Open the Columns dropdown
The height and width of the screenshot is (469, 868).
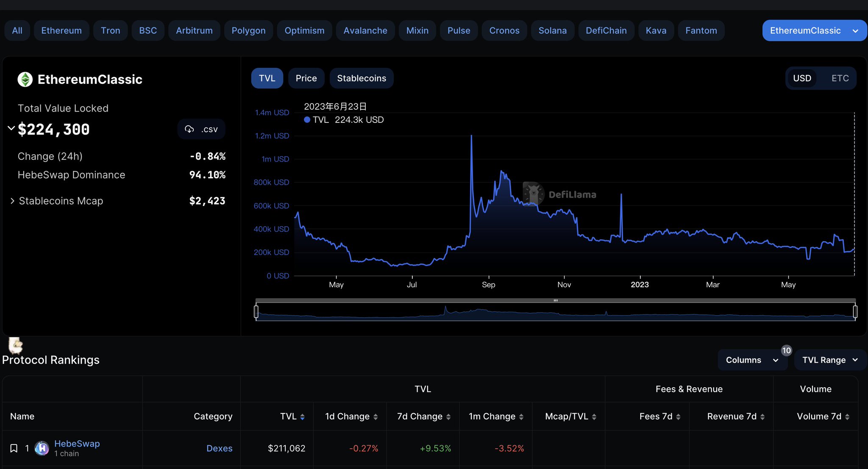(752, 360)
